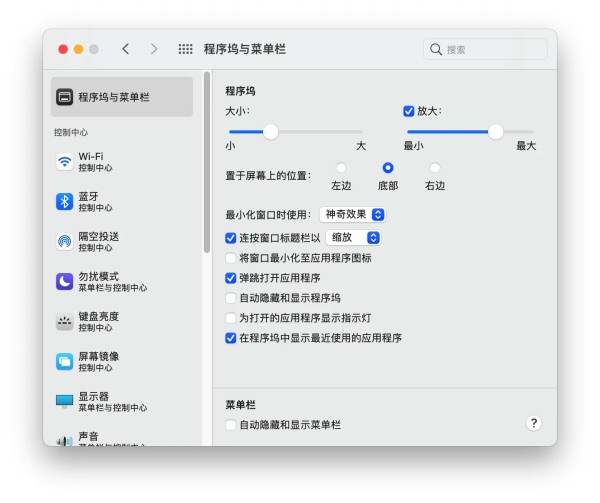Open 屏幕镜像 sidebar item

[x=124, y=361]
